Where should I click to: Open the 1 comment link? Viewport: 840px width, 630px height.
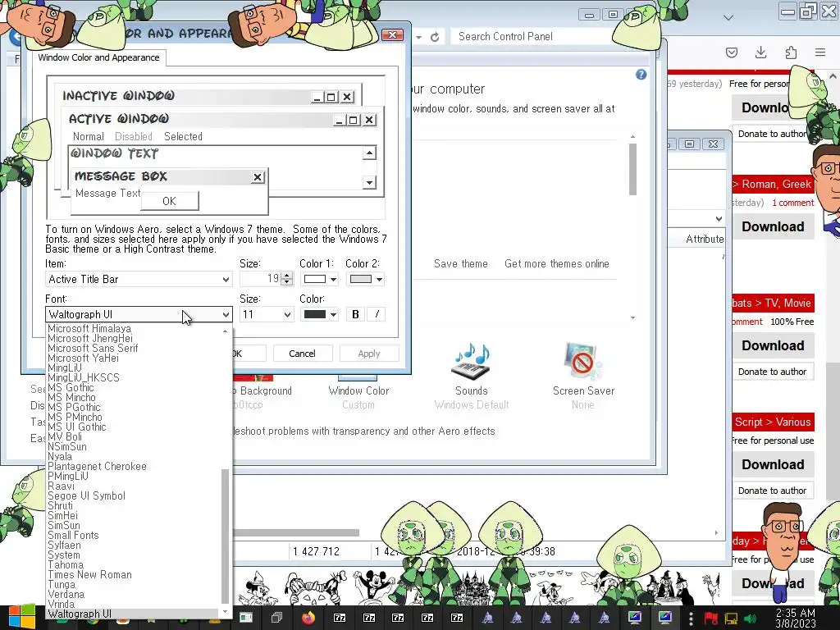coord(793,203)
